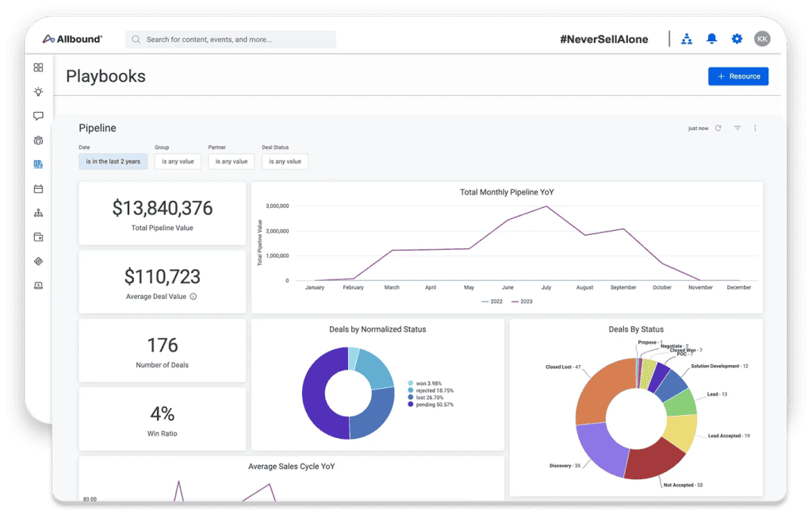Open the chat bubble sidebar icon
Viewport: 812px width, 511px height.
(x=38, y=116)
